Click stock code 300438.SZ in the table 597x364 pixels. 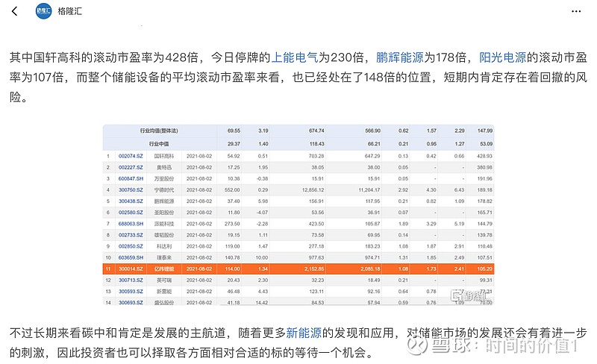pos(131,201)
